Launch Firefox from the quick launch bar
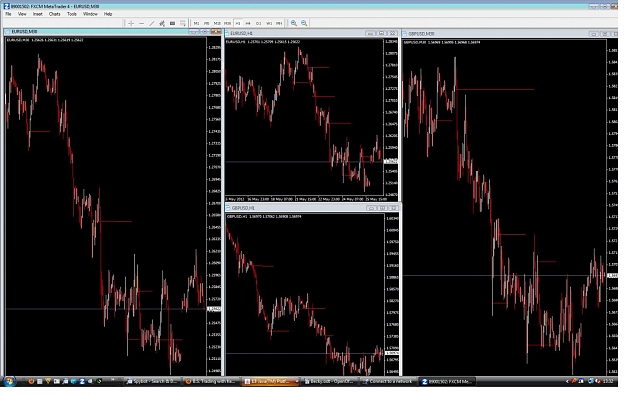 [31, 381]
